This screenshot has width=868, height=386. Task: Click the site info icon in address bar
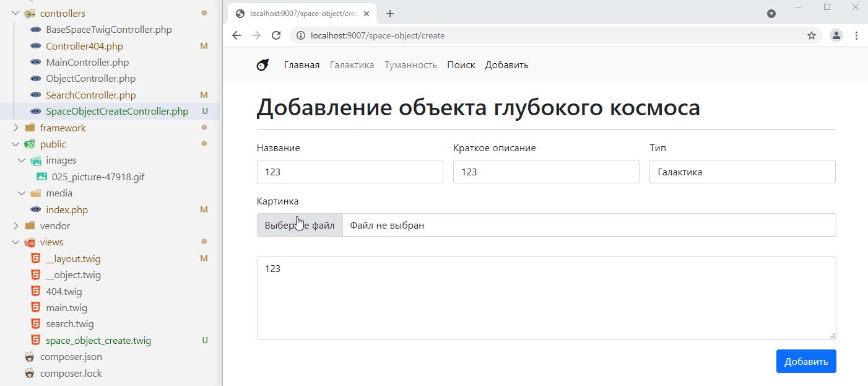pos(301,35)
